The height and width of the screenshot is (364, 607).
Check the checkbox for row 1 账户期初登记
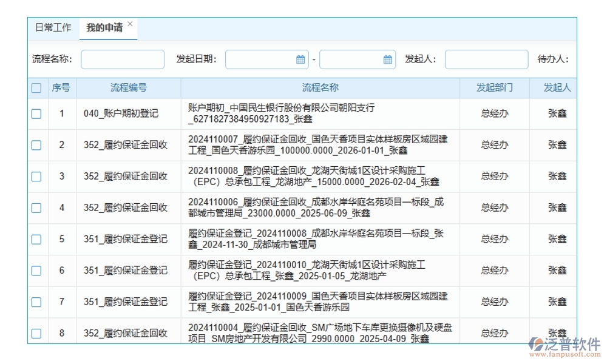(36, 113)
